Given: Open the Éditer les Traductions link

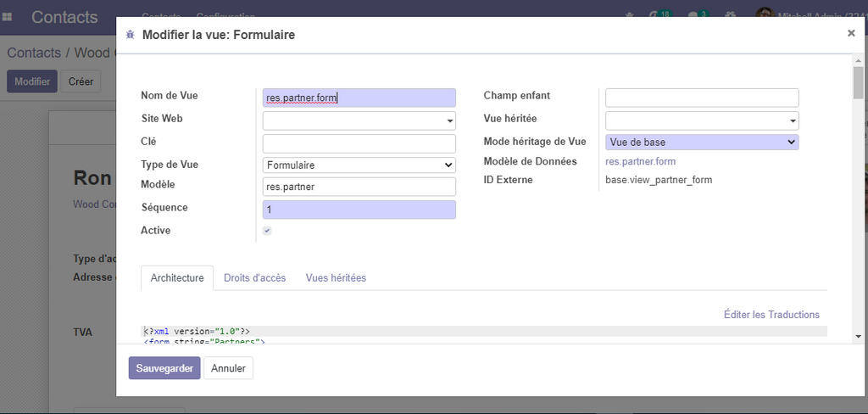Looking at the screenshot, I should point(771,314).
